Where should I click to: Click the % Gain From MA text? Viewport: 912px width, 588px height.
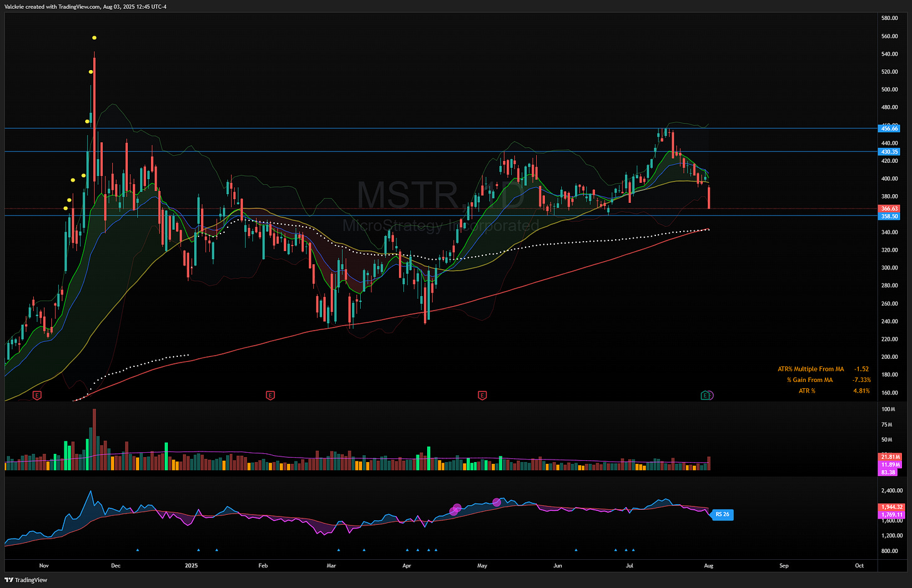point(810,379)
